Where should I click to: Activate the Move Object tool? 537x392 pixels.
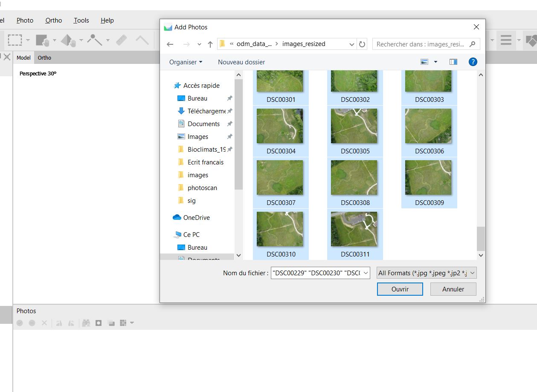(69, 40)
